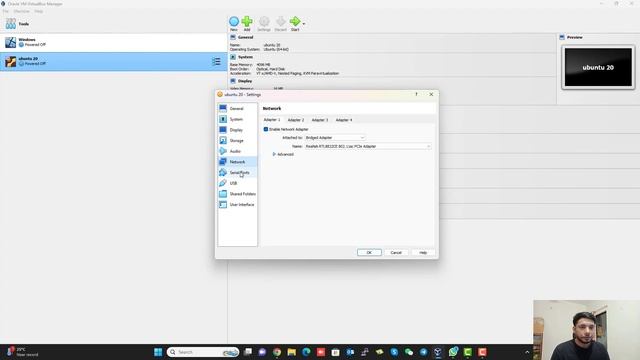Switch to the Adapter 2 tab
This screenshot has height=360, width=640.
(x=296, y=120)
